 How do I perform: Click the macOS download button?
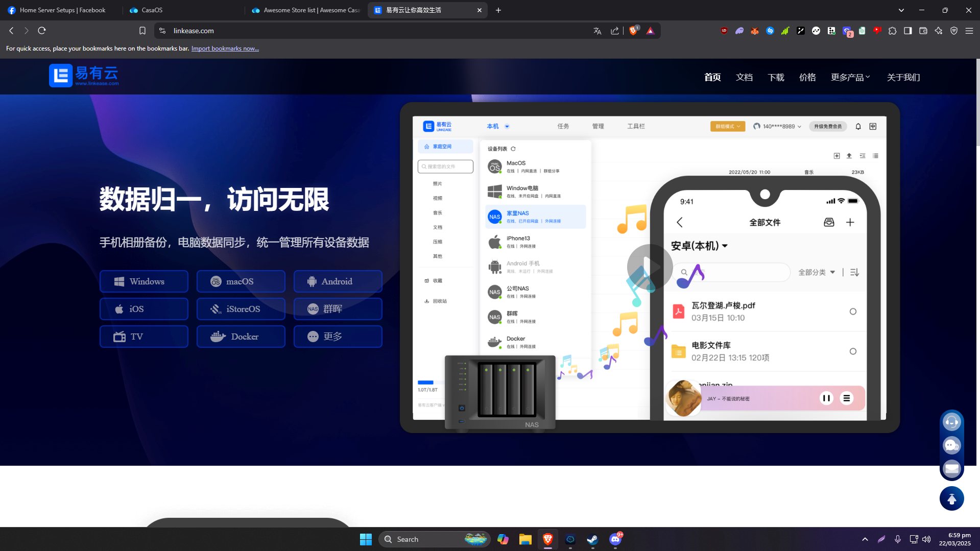point(241,281)
